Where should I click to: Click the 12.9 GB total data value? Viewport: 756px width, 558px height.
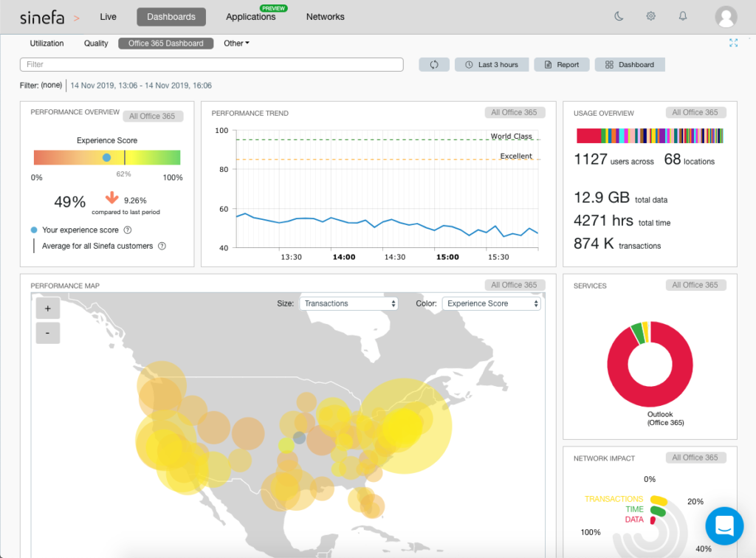tap(602, 198)
